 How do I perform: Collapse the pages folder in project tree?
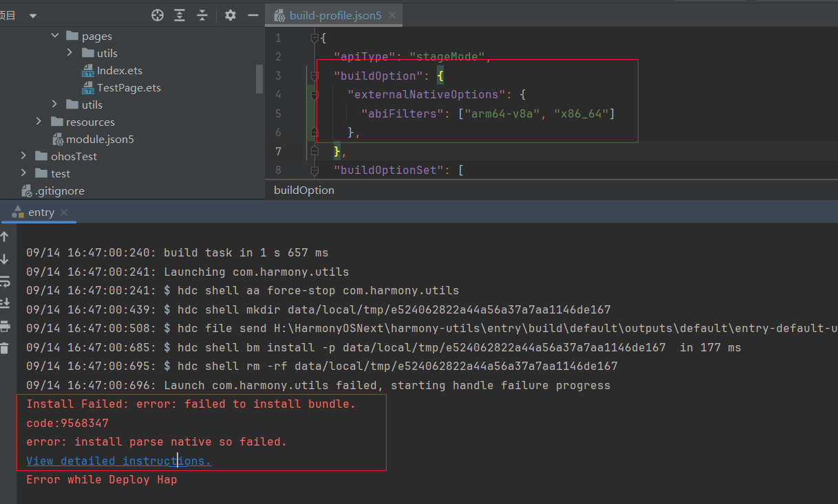54,35
